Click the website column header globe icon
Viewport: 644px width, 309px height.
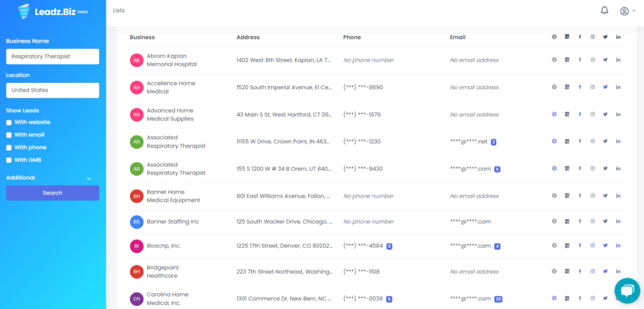click(x=554, y=37)
